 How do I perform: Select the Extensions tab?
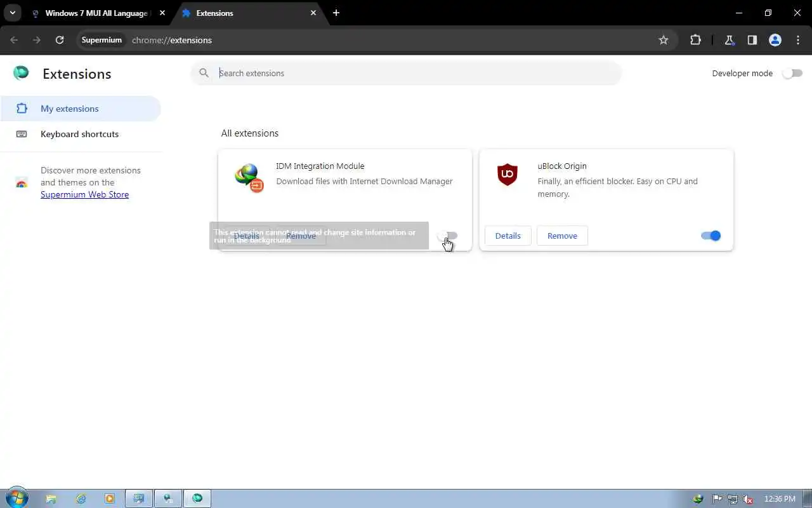(x=249, y=13)
